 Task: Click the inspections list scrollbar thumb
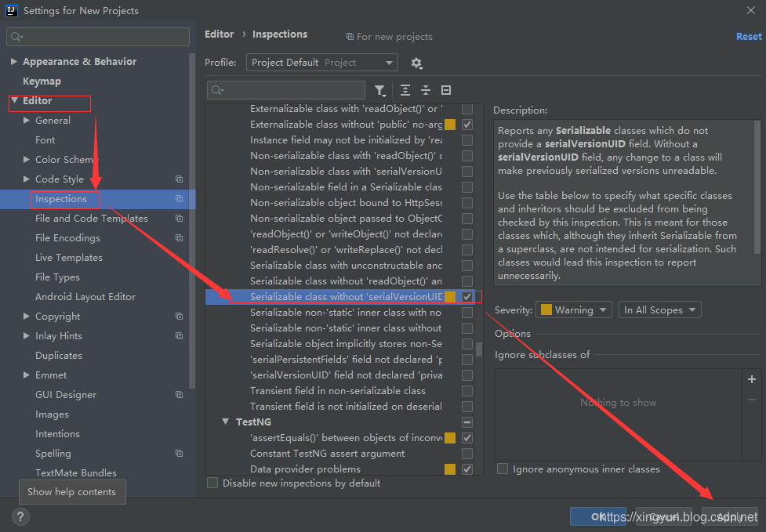[479, 349]
